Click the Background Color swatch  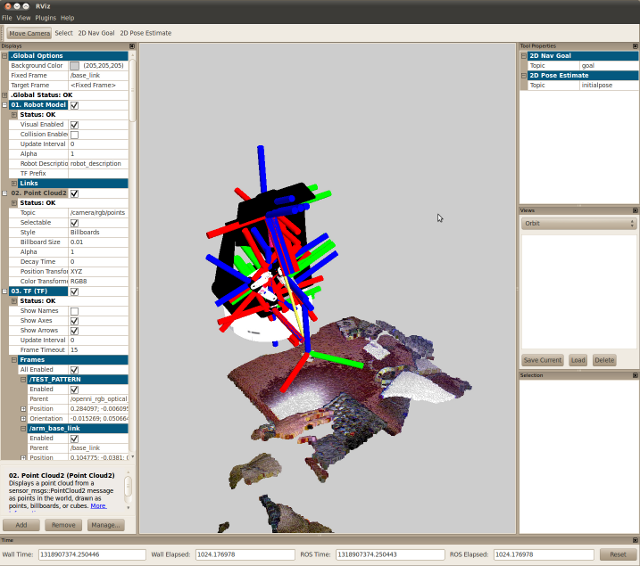point(74,66)
